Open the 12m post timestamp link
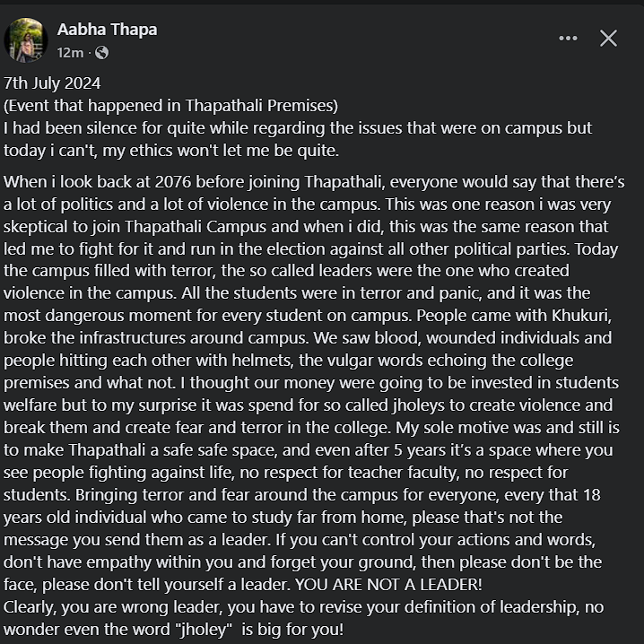 (70, 53)
